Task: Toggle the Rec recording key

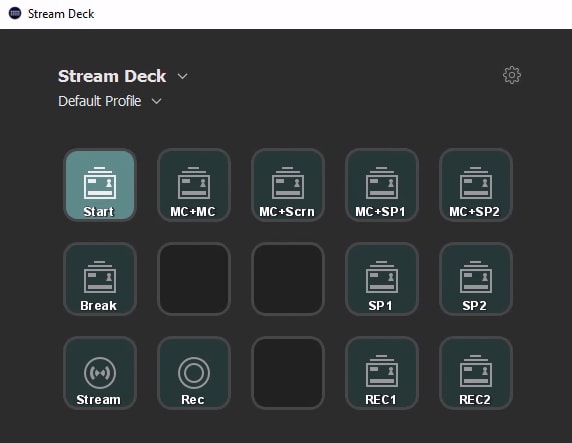Action: (194, 373)
